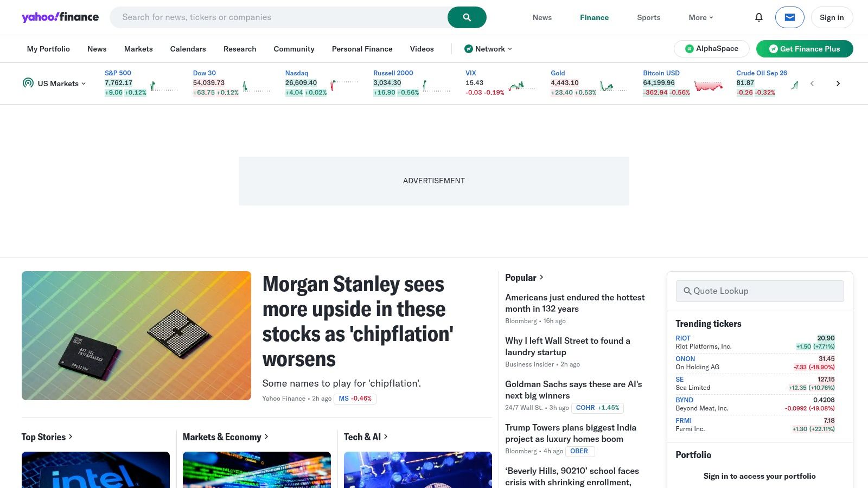868x488 pixels.
Task: Click the OBER ticker tag
Action: pyautogui.click(x=579, y=451)
